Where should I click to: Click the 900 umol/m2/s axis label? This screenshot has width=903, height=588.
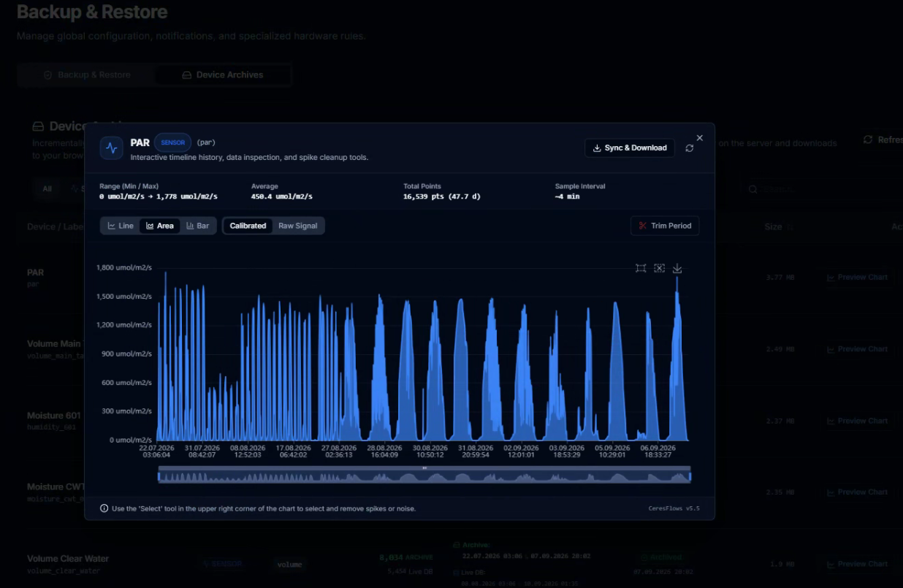(x=127, y=354)
